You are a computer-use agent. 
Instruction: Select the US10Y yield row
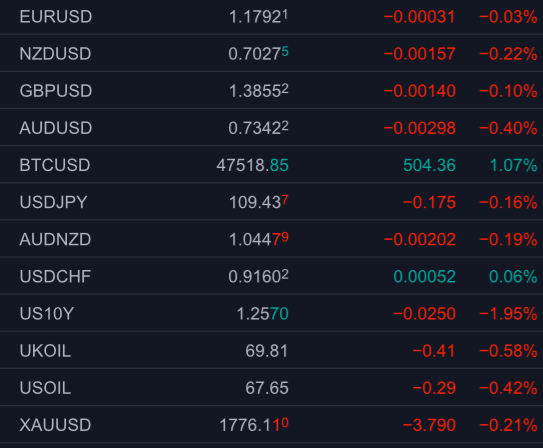tap(272, 313)
